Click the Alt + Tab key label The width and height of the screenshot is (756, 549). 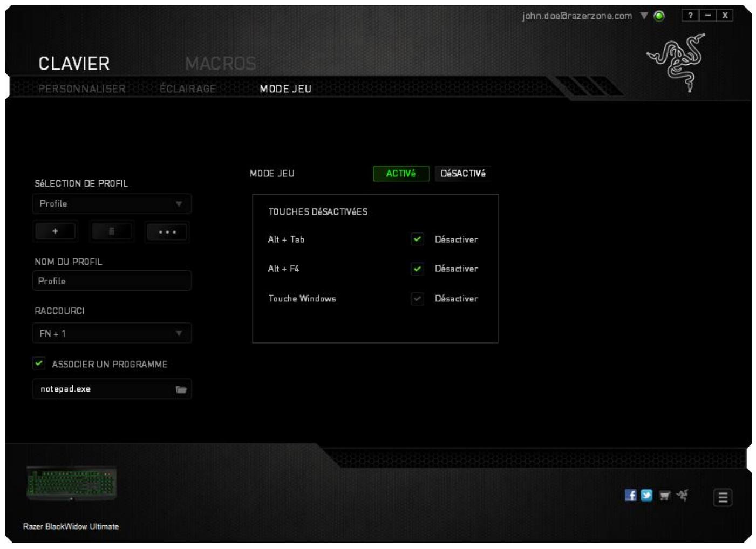[x=286, y=239]
